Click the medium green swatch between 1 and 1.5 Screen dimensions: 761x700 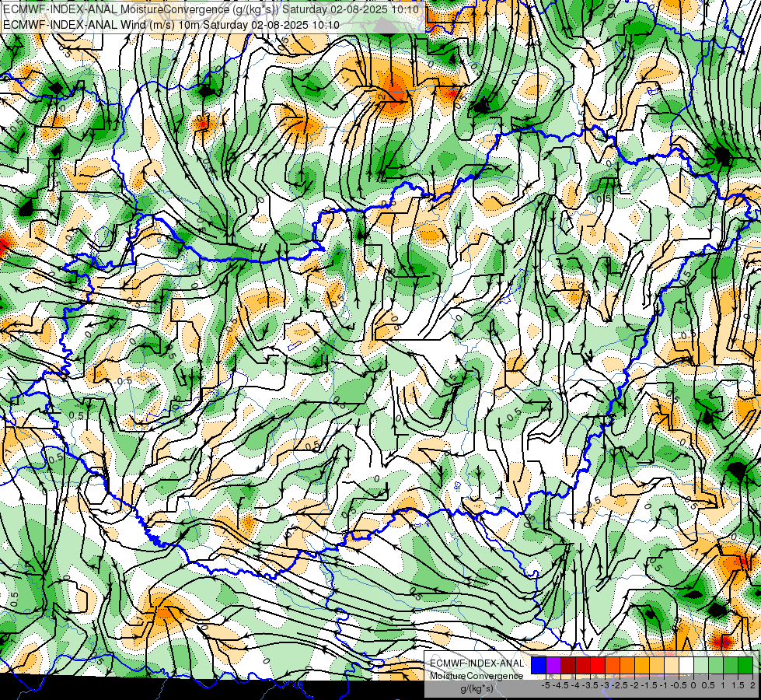click(x=731, y=665)
